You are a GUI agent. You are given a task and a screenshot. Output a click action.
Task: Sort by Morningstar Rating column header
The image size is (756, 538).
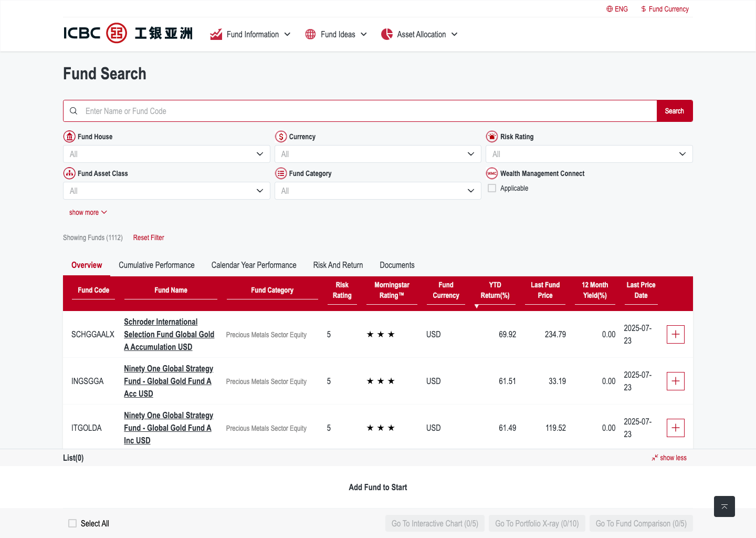(392, 290)
